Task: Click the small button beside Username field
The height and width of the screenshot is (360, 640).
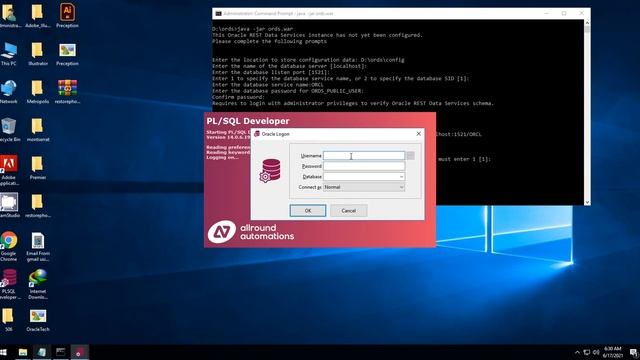Action: pos(411,156)
